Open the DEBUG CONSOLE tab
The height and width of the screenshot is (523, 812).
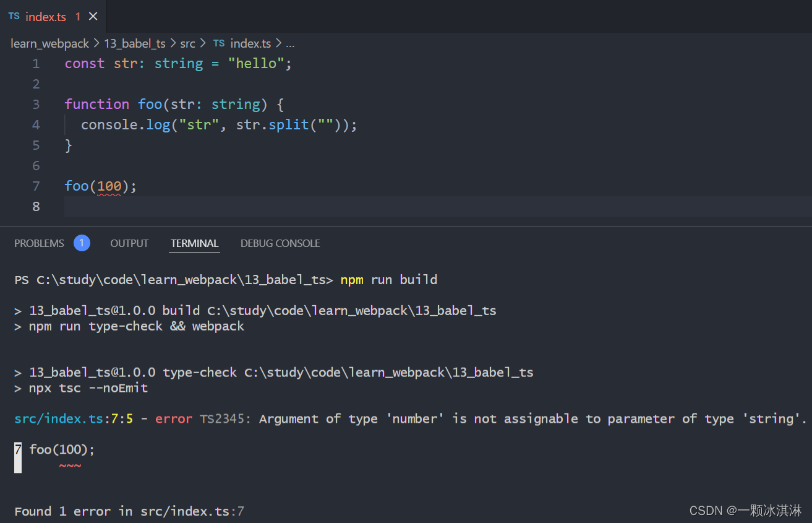pyautogui.click(x=280, y=243)
